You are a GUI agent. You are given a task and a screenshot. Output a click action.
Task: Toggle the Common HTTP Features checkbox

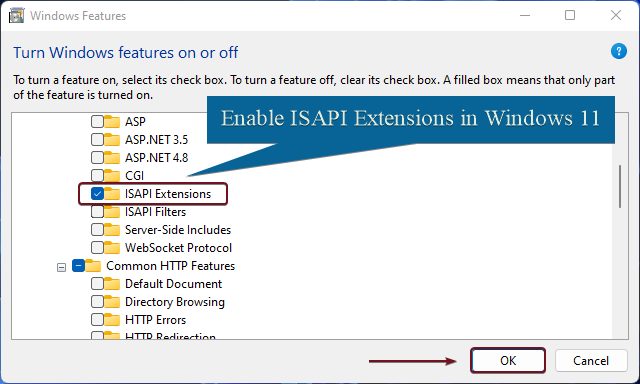78,266
